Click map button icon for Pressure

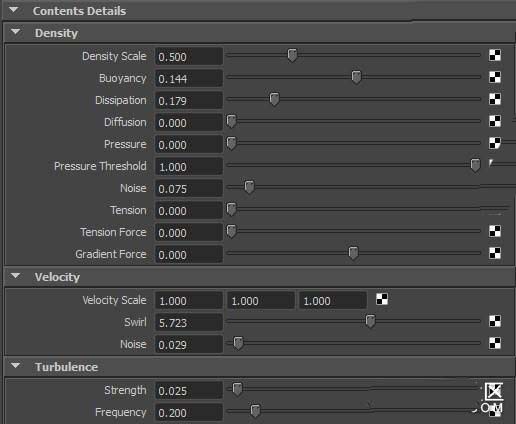(495, 143)
